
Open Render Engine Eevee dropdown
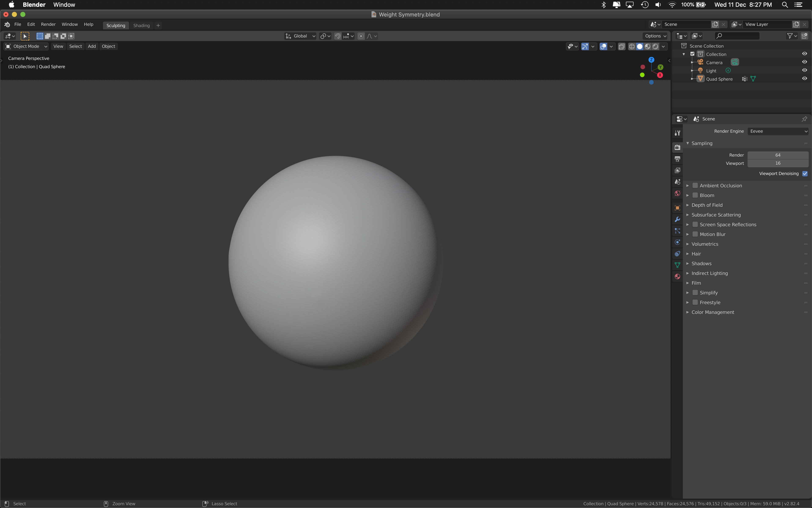[778, 131]
